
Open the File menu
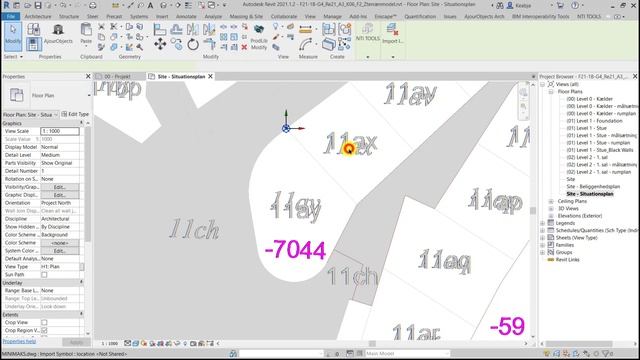[x=11, y=16]
